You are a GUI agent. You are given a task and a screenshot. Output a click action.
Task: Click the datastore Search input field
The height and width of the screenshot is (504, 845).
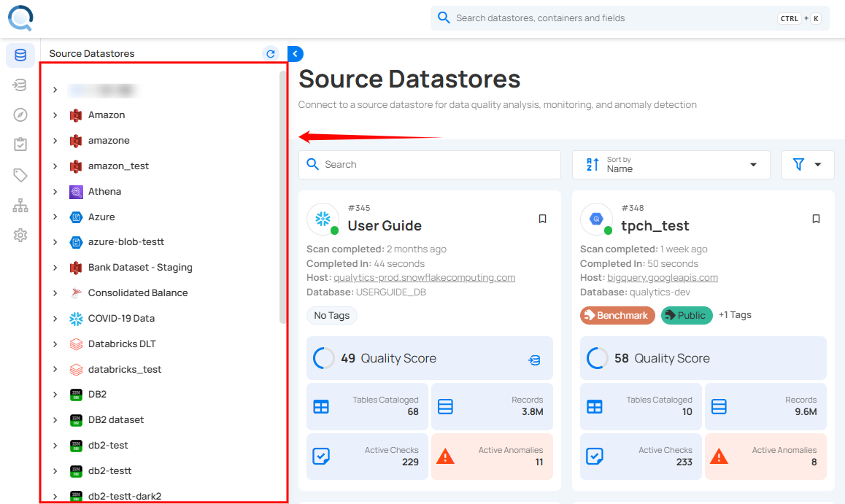(x=430, y=165)
